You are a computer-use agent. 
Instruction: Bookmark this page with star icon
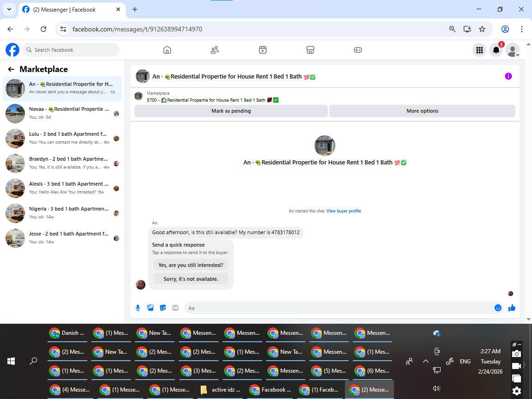tap(482, 29)
